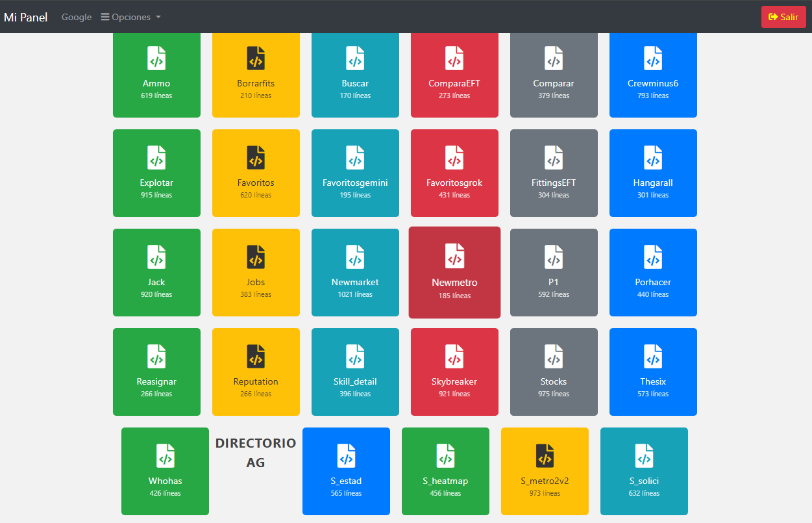Open the Google link in navbar

pos(77,17)
